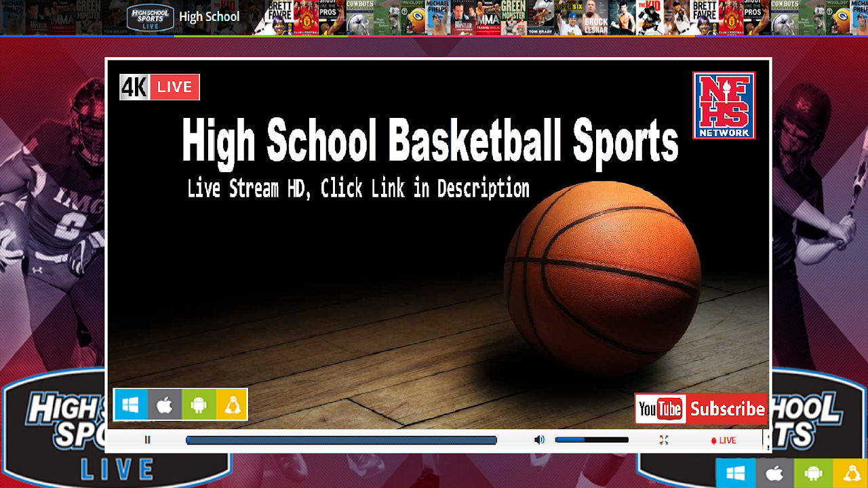Select Linux icon inside the video overlay
Image resolution: width=868 pixels, height=488 pixels.
tap(232, 405)
